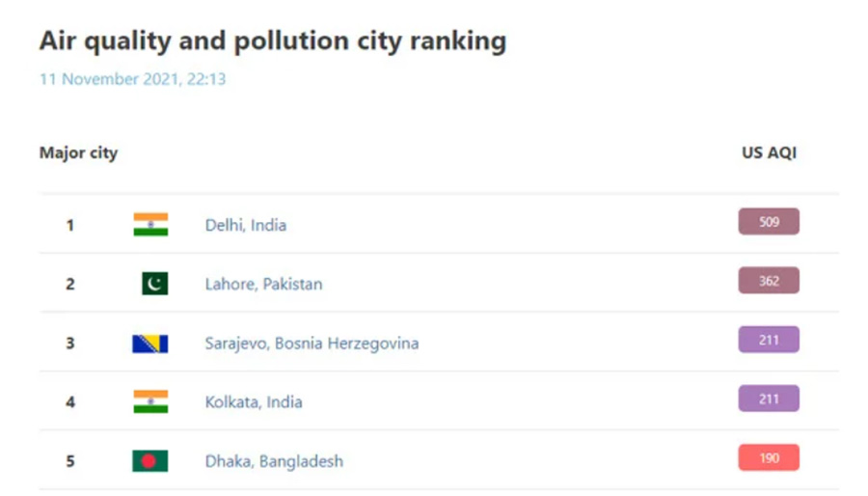Click the Air quality ranking heading
The height and width of the screenshot is (496, 868).
point(273,41)
